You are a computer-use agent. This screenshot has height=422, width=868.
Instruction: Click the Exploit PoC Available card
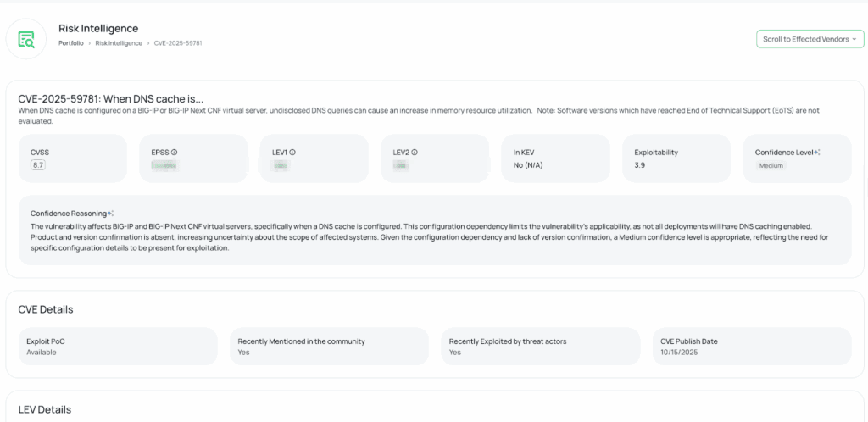tap(118, 347)
